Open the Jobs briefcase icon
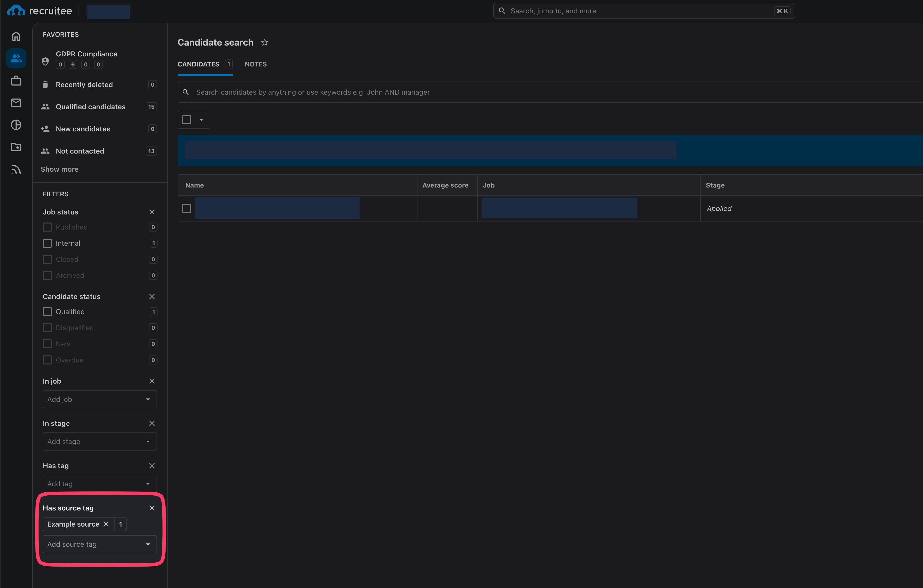The width and height of the screenshot is (923, 588). coord(16,81)
